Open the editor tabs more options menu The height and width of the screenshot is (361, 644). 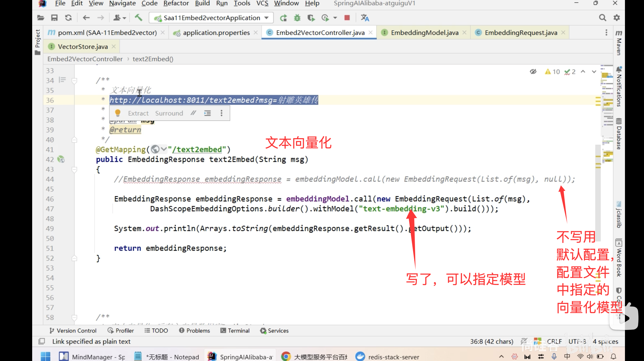[x=606, y=32]
